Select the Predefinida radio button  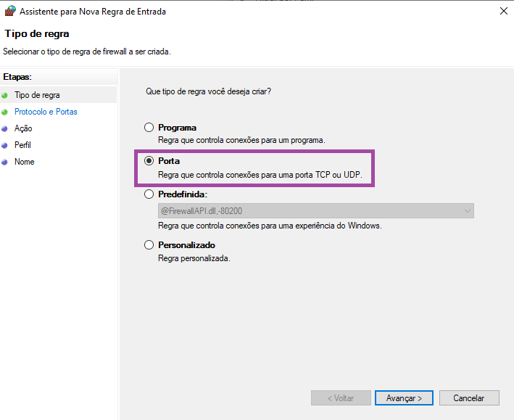(149, 194)
